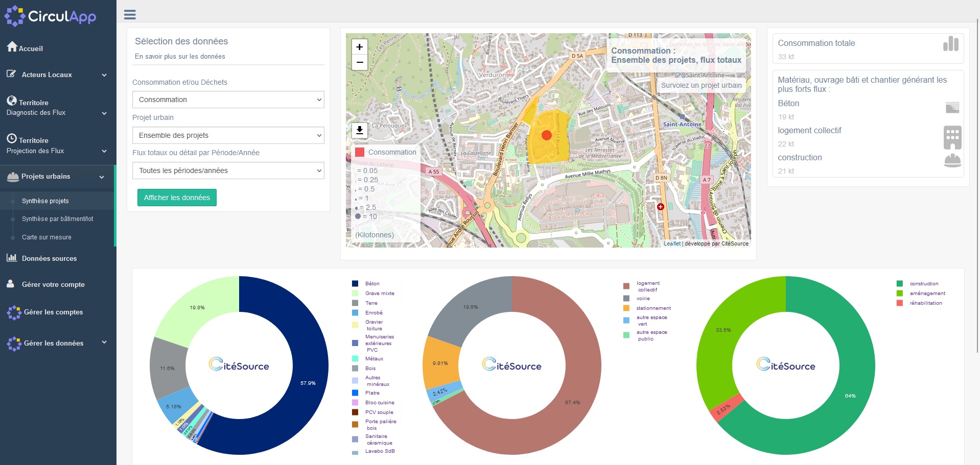
Task: Zoom out on the map
Action: [359, 62]
